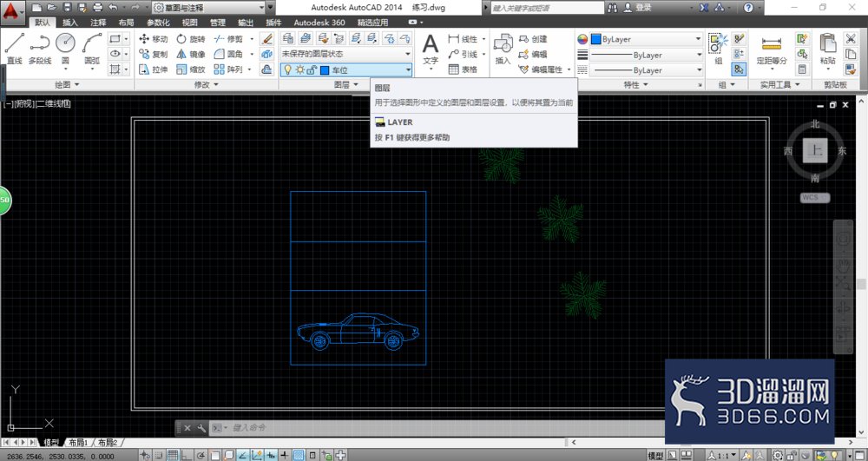
Task: Click the Table (表格) tool
Action: 464,69
